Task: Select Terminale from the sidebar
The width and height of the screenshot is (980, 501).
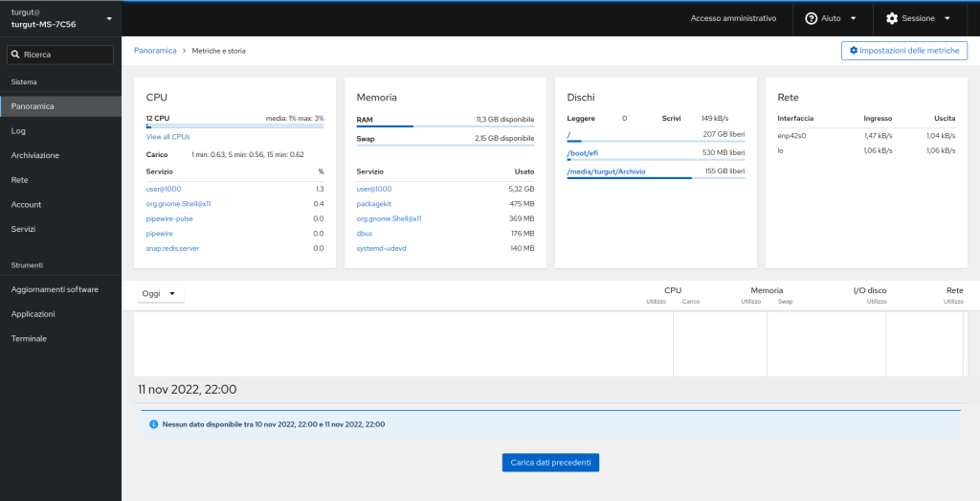Action: coord(29,338)
